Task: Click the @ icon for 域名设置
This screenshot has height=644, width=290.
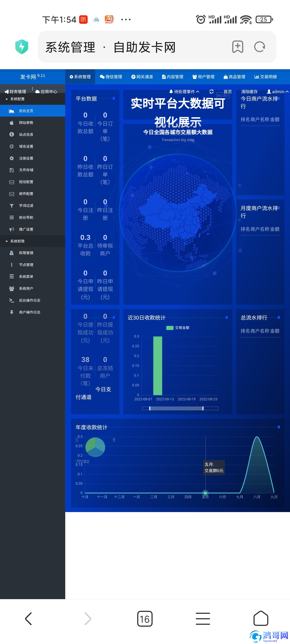Action: (11, 147)
